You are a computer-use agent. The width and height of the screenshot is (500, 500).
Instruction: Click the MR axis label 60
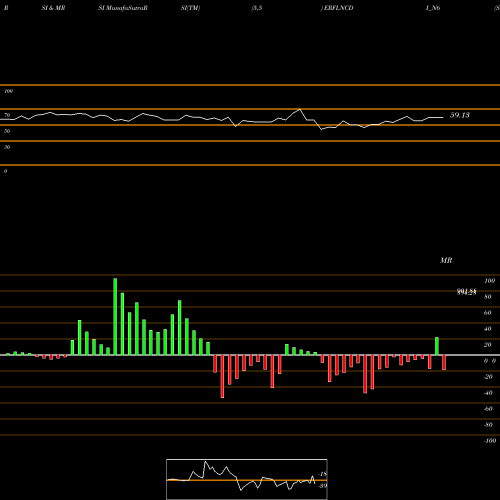click(488, 313)
